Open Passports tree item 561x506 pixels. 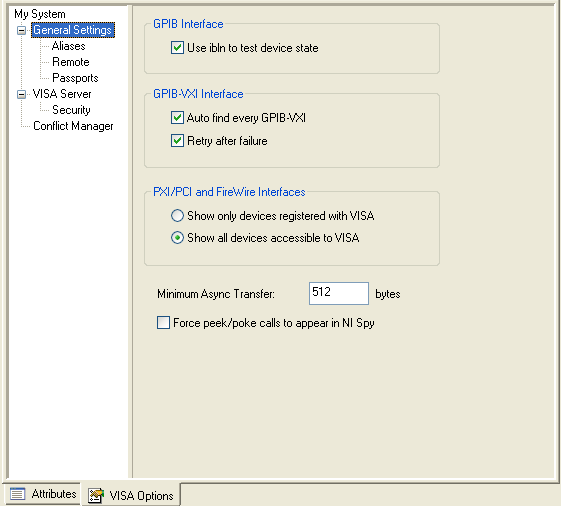pos(75,78)
